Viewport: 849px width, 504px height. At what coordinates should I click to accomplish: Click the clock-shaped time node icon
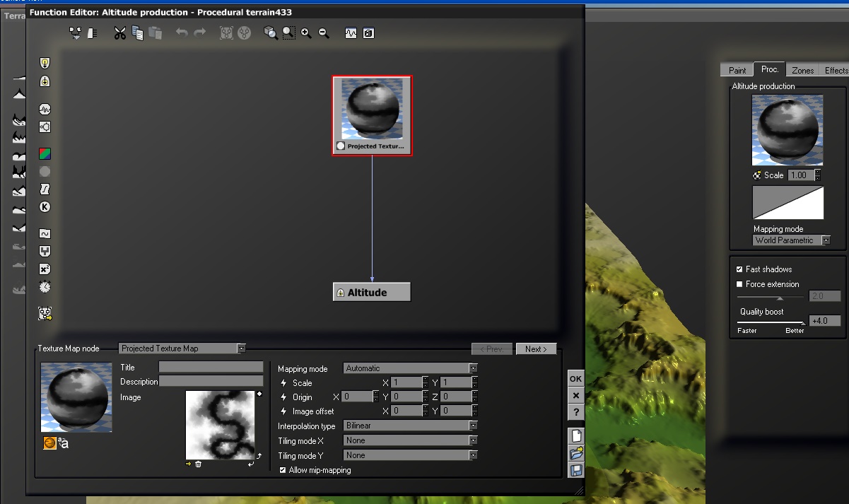[45, 287]
